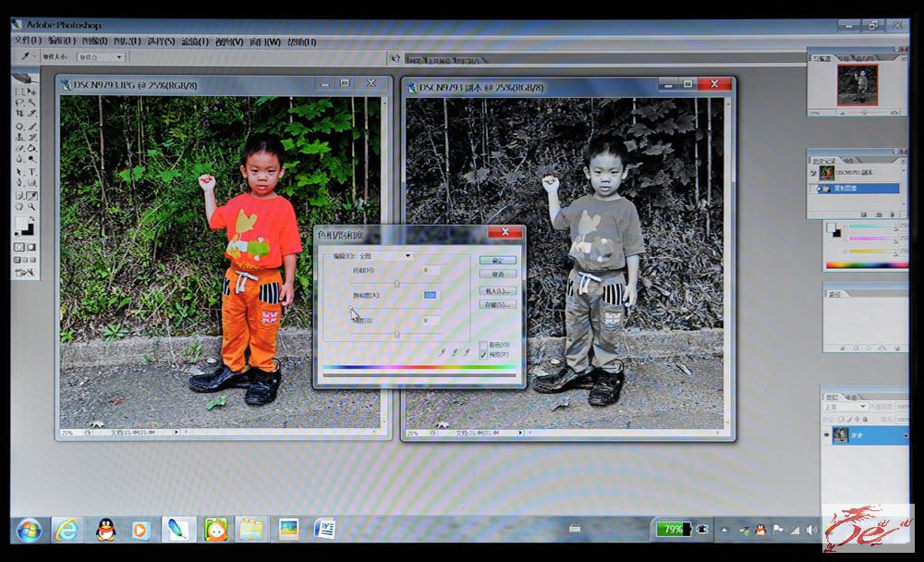Click the lightness slider handle
The width and height of the screenshot is (924, 562).
(396, 334)
